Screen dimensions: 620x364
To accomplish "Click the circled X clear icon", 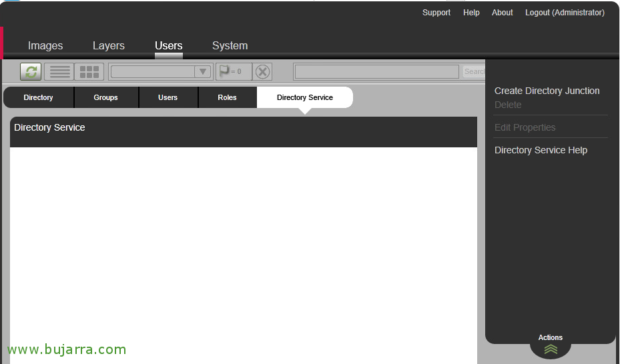I will pos(263,71).
